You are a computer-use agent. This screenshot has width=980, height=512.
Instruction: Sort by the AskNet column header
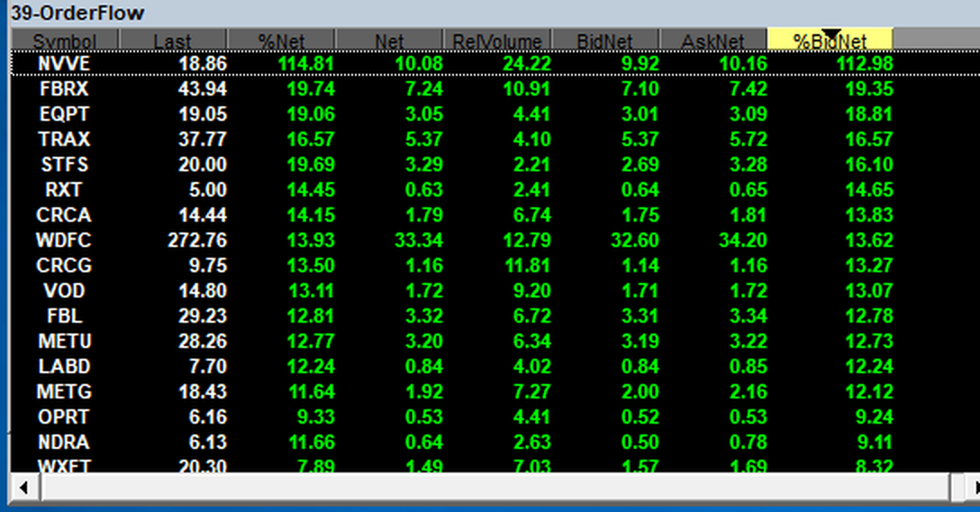[713, 41]
